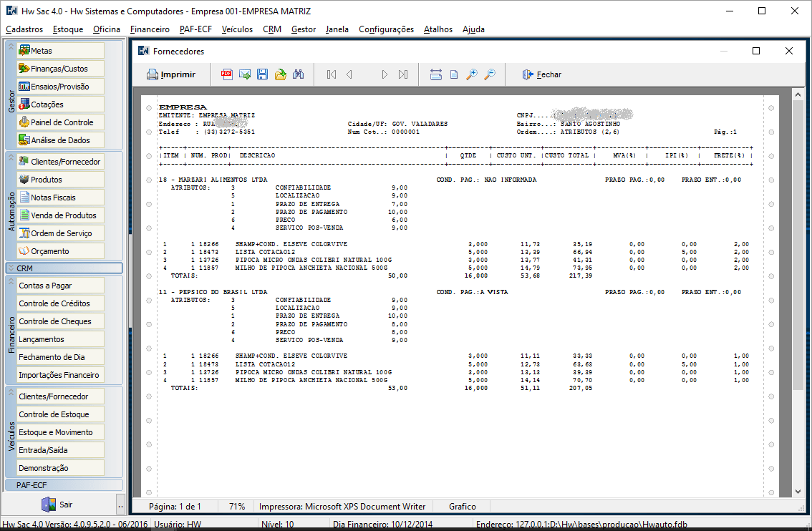Open report file folder icon
812x531 pixels.
pos(281,74)
